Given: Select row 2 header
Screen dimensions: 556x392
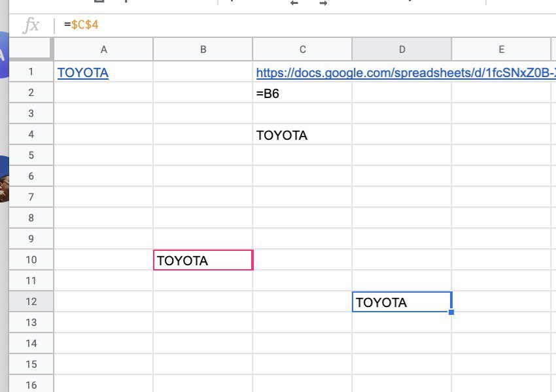Looking at the screenshot, I should (31, 93).
